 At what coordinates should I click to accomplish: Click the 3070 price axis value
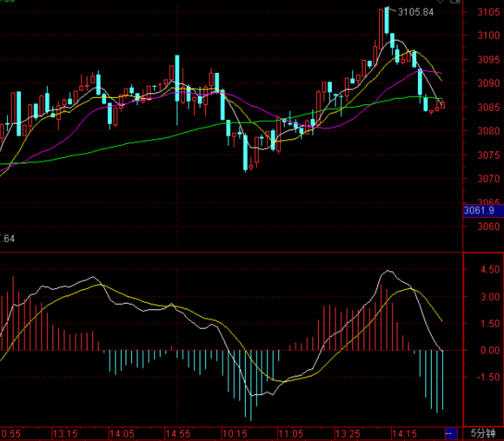tap(488, 179)
